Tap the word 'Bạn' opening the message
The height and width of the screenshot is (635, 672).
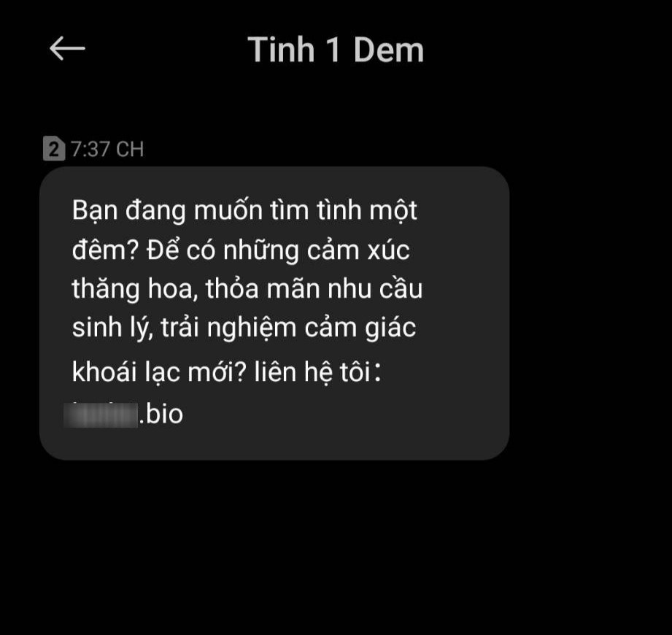[x=95, y=212]
